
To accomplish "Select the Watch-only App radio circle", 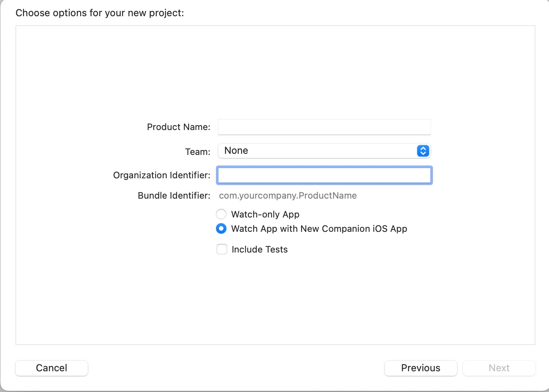I will [221, 214].
